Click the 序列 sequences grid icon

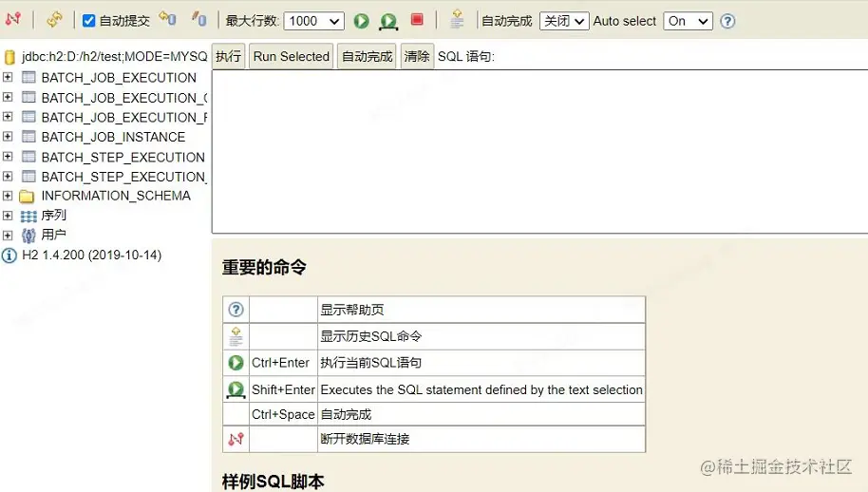click(28, 216)
